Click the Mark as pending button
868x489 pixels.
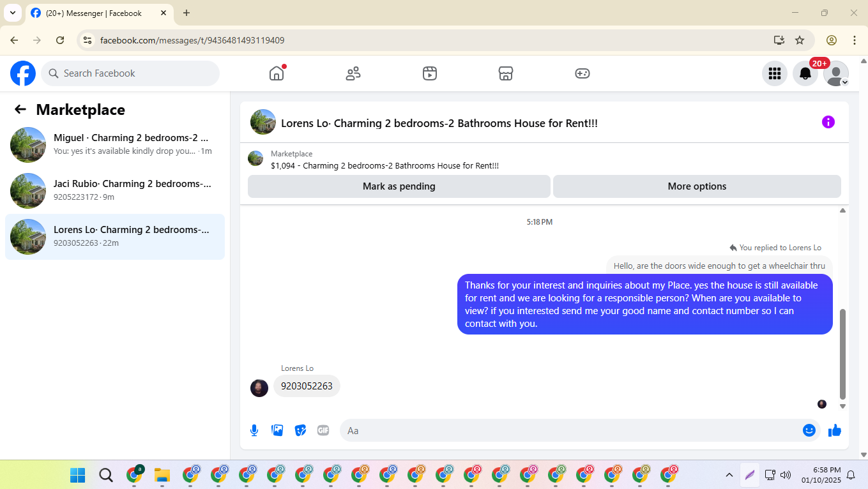399,186
